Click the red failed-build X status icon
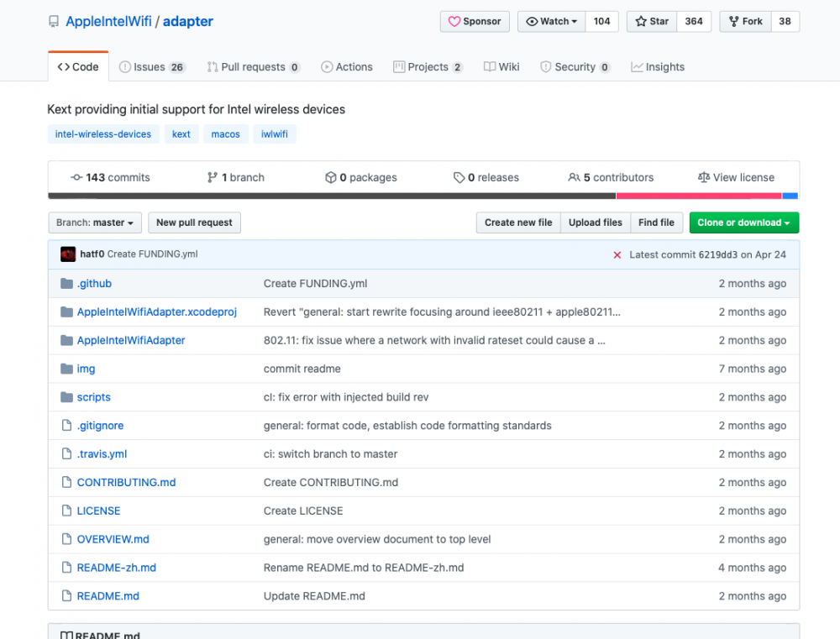The image size is (840, 639). pos(617,255)
